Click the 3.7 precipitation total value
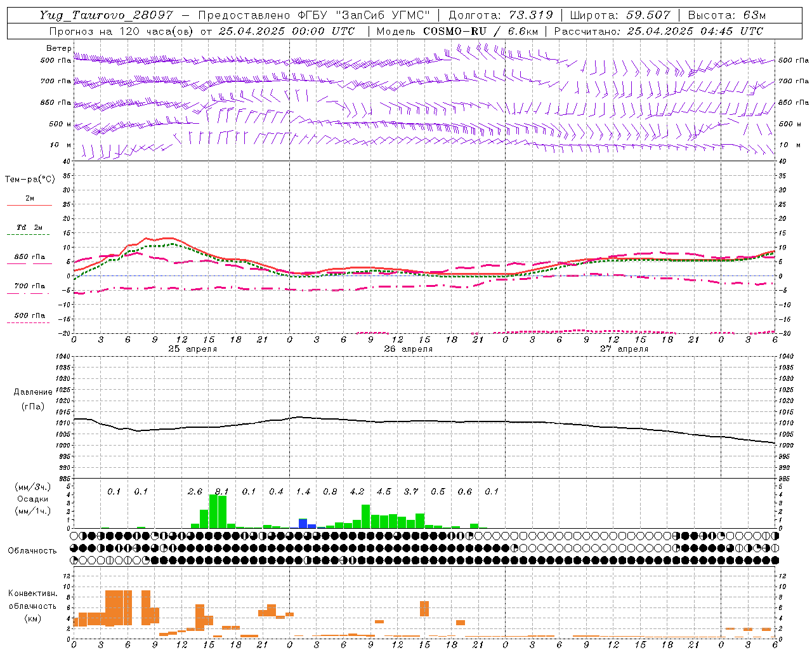This screenshot has height=650, width=812. pyautogui.click(x=411, y=491)
